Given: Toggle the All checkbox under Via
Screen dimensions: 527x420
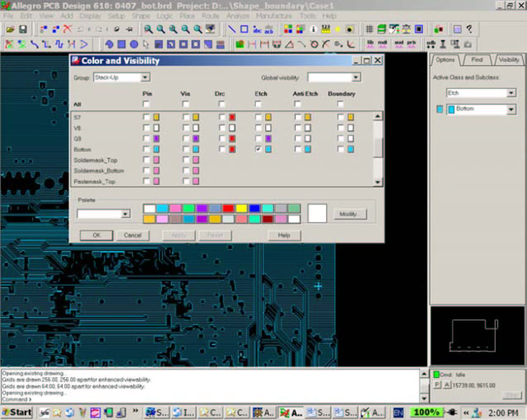Looking at the screenshot, I should pos(186,104).
